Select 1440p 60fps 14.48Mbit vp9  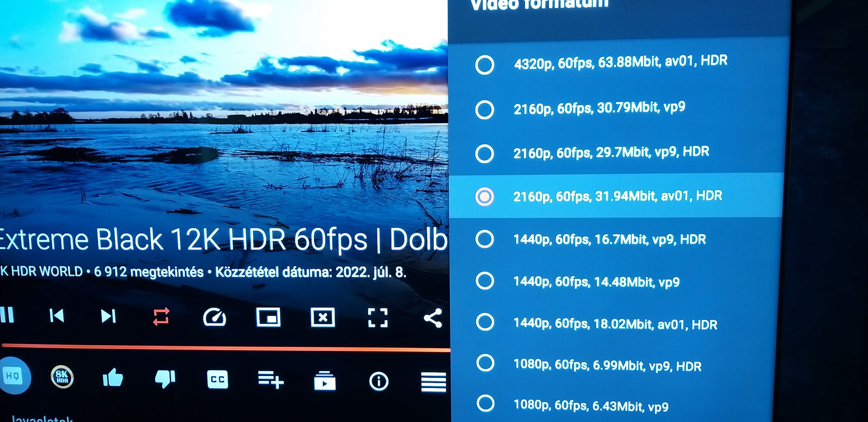614,281
